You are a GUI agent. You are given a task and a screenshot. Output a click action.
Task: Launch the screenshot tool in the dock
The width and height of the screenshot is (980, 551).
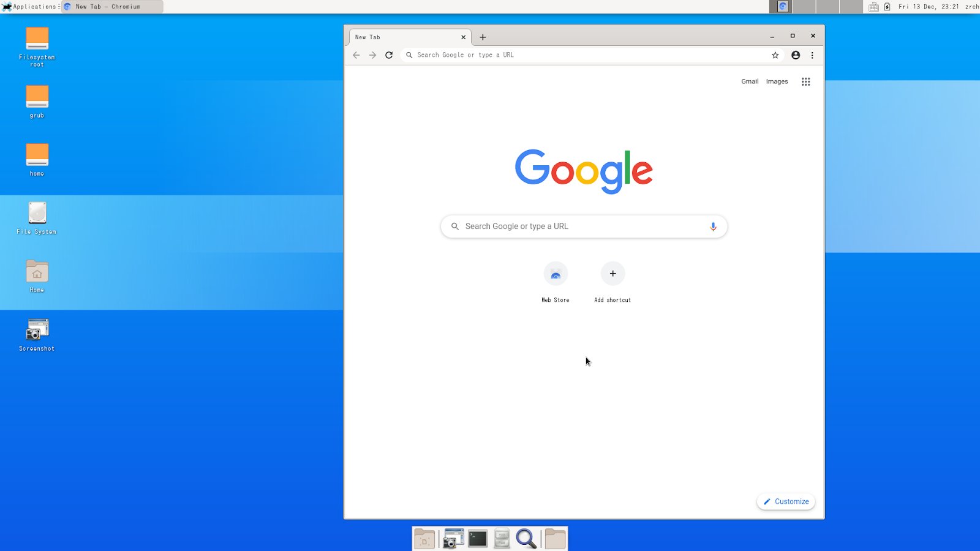pyautogui.click(x=452, y=538)
